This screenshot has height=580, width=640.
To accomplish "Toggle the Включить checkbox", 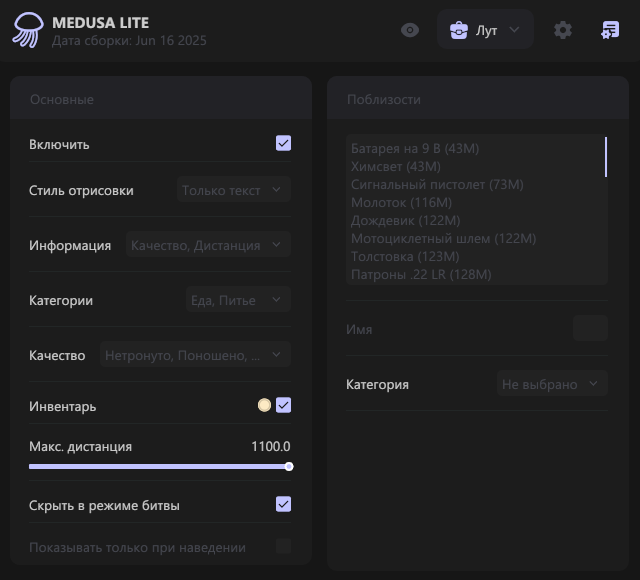I will (283, 143).
